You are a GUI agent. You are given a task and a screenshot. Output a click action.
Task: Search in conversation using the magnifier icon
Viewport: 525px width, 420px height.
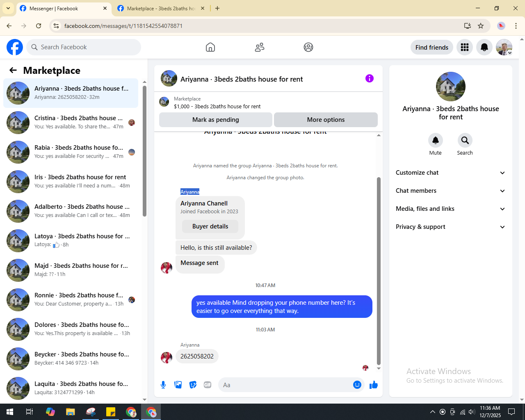(465, 140)
